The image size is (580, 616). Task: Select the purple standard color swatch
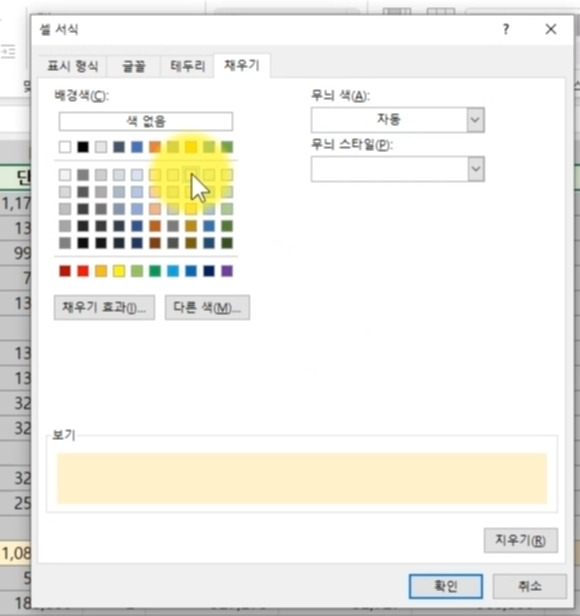(227, 271)
